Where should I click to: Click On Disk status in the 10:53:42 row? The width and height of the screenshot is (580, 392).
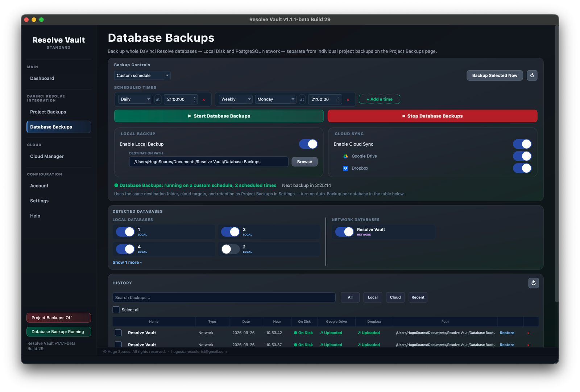[x=303, y=333]
